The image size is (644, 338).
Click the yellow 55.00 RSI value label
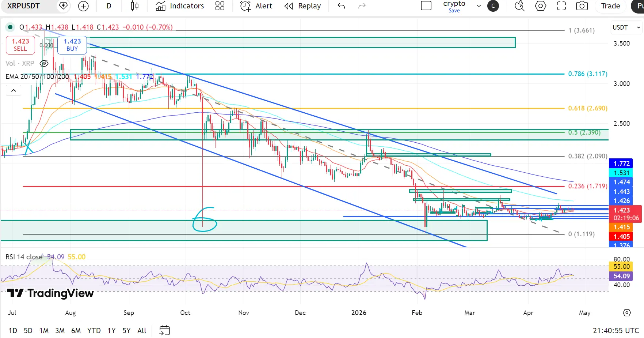(621, 267)
